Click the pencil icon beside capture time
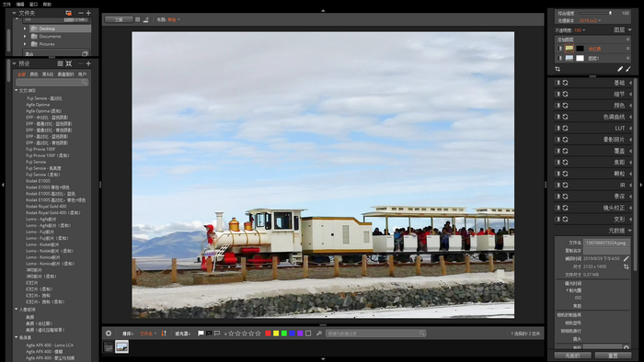Screen dimensions: 644x362 pyautogui.click(x=626, y=259)
